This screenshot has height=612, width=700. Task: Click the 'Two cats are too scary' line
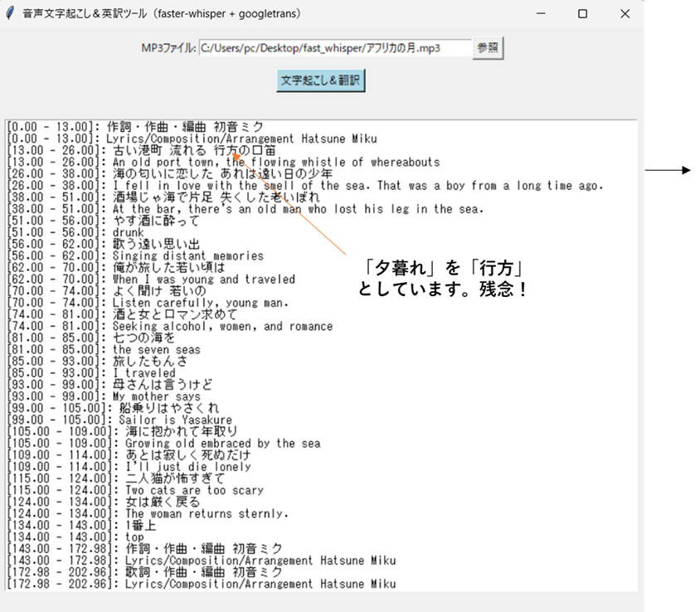click(194, 490)
